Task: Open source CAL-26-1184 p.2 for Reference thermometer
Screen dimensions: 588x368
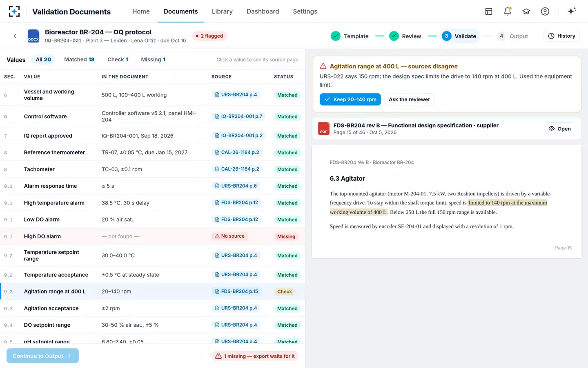Action: click(237, 152)
